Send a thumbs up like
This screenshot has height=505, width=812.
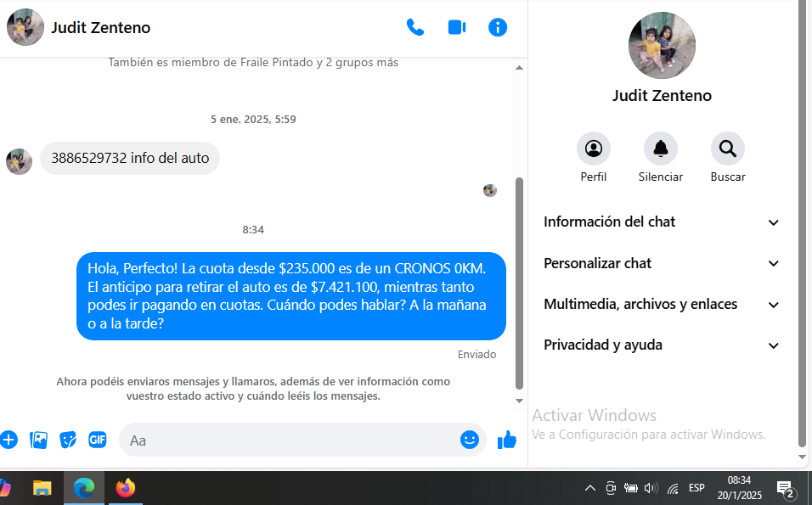[507, 440]
